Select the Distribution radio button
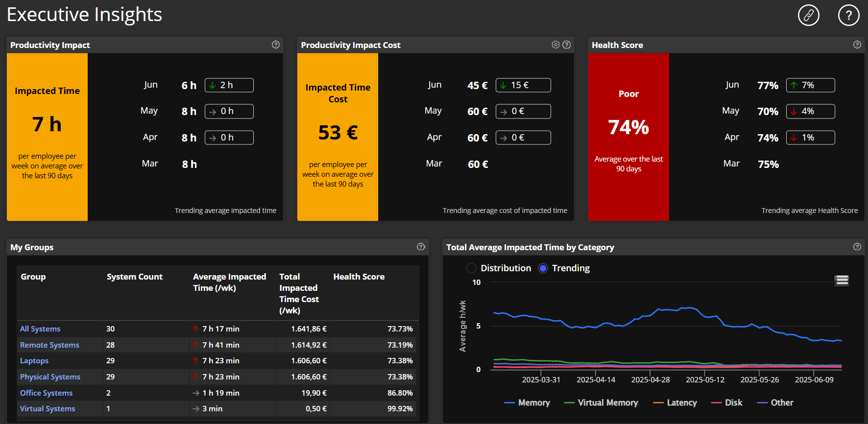The height and width of the screenshot is (424, 868). point(471,268)
